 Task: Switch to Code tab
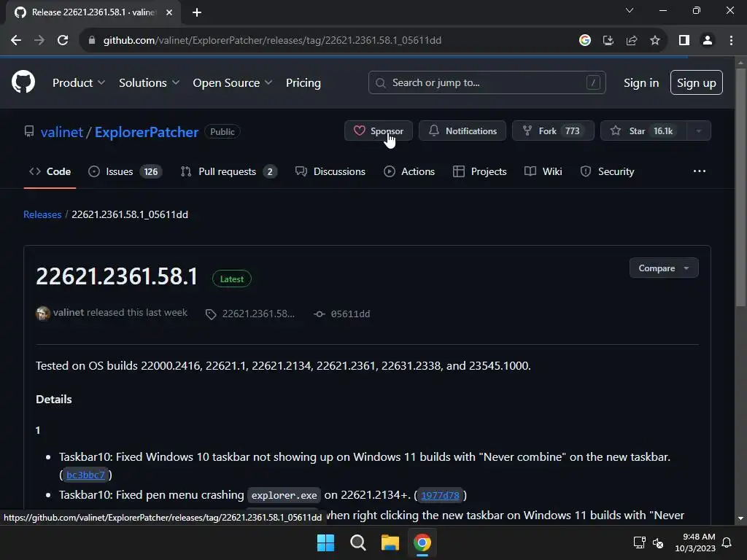point(50,171)
